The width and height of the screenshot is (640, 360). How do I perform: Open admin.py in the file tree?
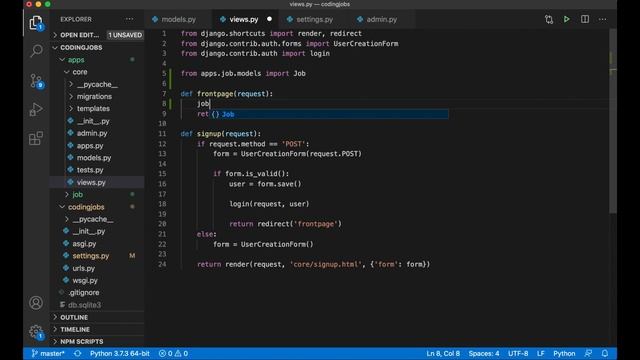(x=92, y=133)
